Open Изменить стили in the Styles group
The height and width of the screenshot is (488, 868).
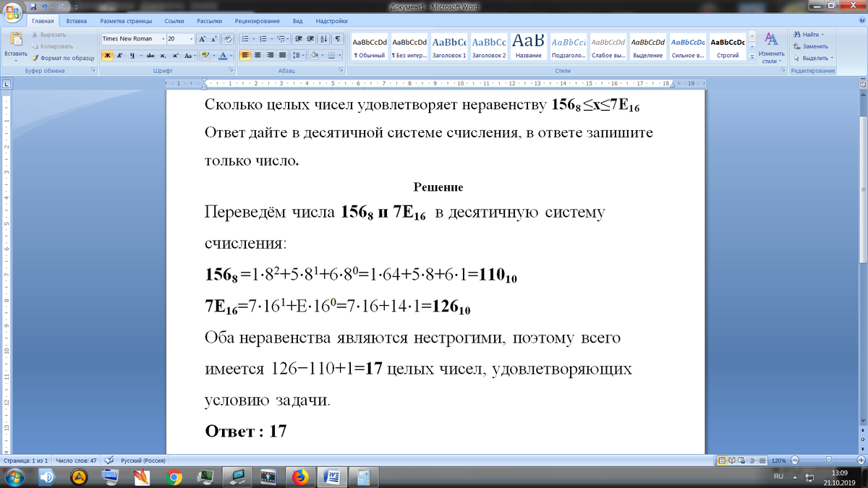pyautogui.click(x=771, y=51)
